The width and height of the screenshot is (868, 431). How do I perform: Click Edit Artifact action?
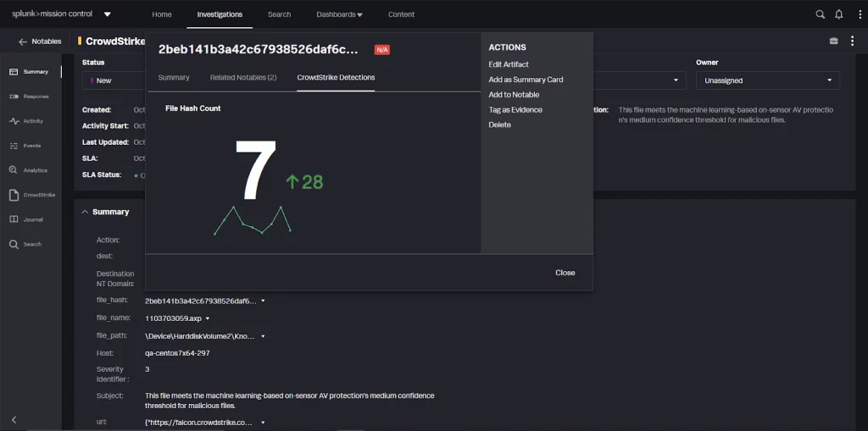[509, 64]
